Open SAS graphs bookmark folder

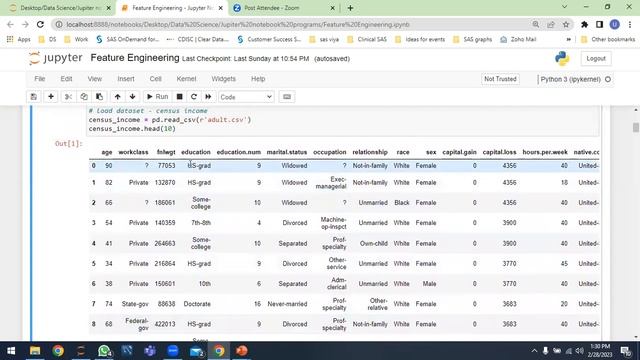click(473, 40)
